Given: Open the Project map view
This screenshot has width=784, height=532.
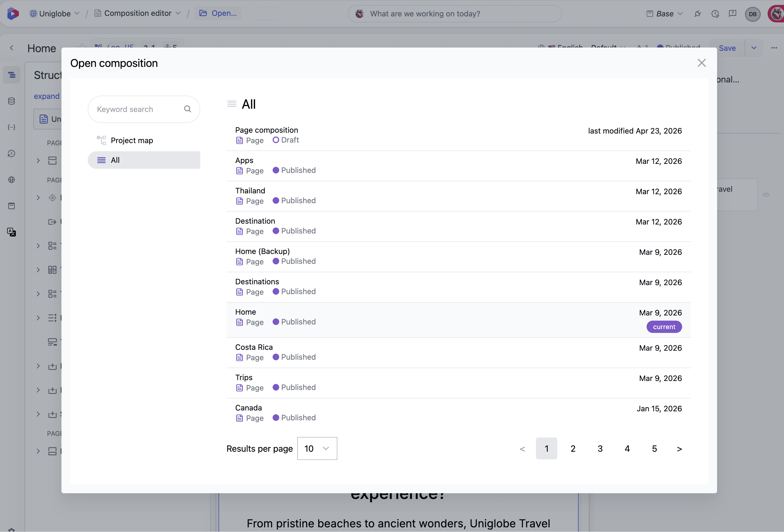Looking at the screenshot, I should 144,140.
